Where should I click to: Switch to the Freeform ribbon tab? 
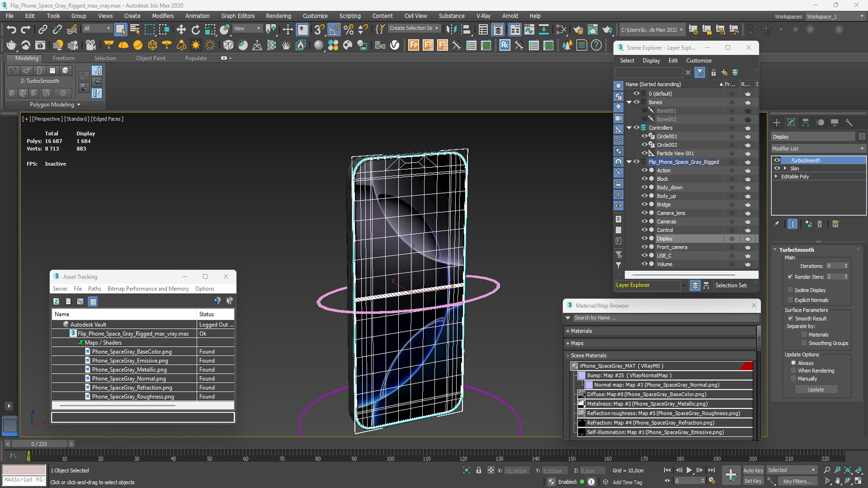pyautogui.click(x=63, y=58)
